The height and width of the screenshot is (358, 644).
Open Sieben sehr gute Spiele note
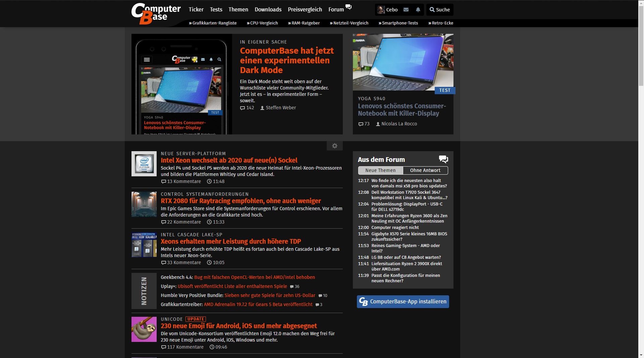[x=270, y=295]
